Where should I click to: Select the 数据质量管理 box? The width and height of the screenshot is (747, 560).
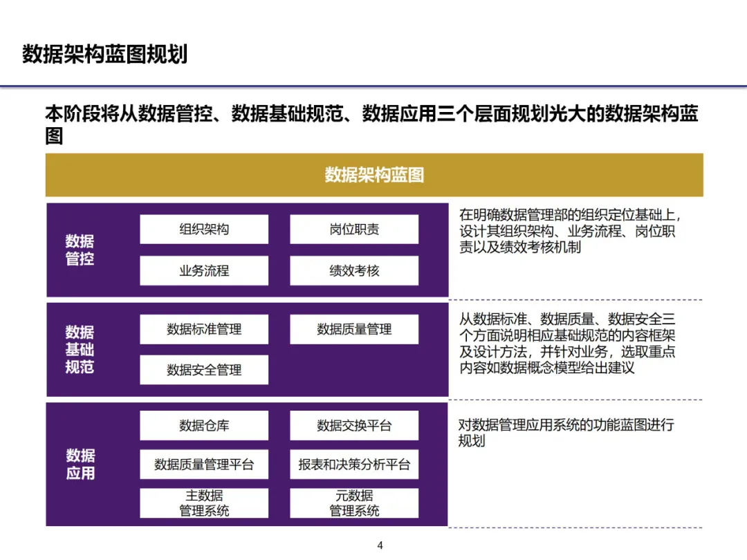(x=354, y=329)
